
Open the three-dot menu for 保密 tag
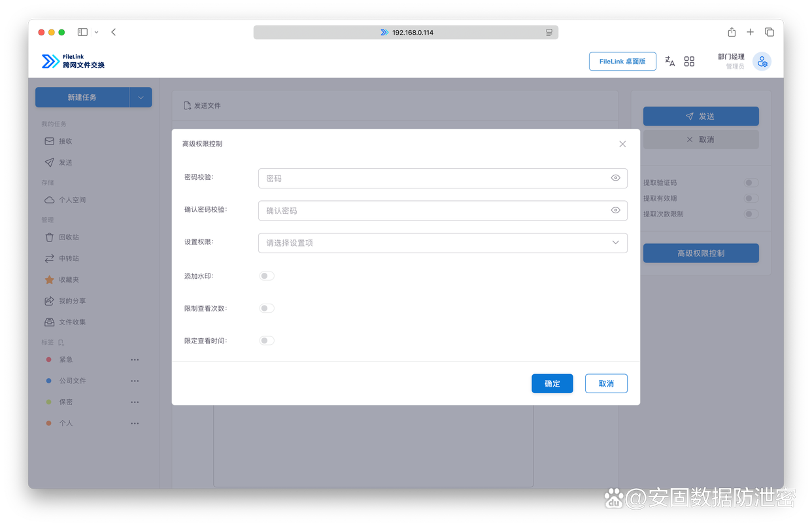point(135,402)
